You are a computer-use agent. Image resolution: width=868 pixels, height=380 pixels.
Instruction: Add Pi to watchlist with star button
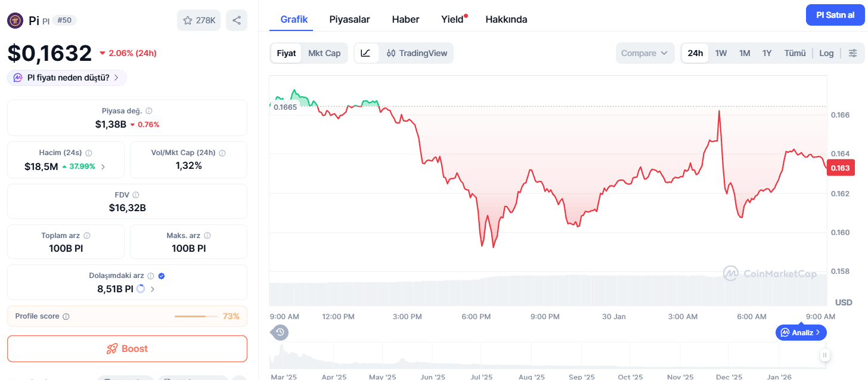(x=199, y=20)
